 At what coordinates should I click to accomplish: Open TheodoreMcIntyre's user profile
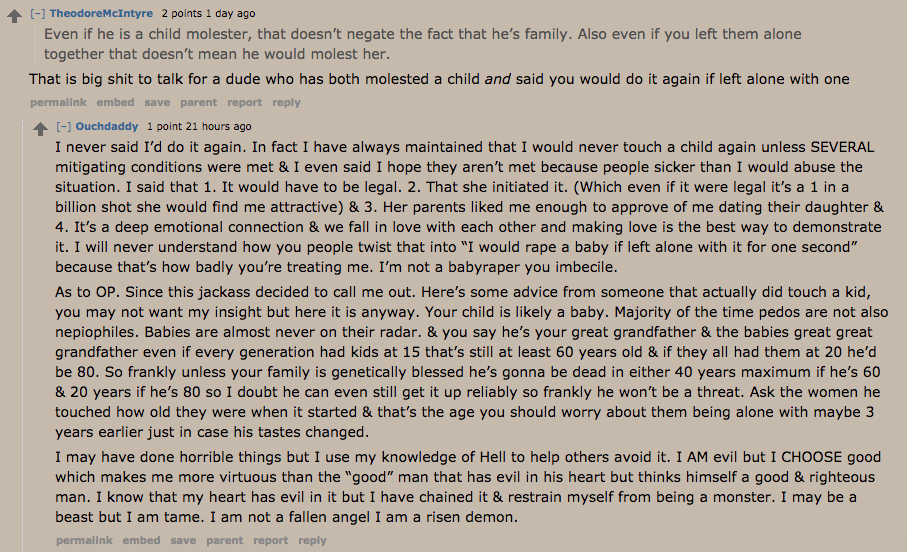(x=101, y=13)
